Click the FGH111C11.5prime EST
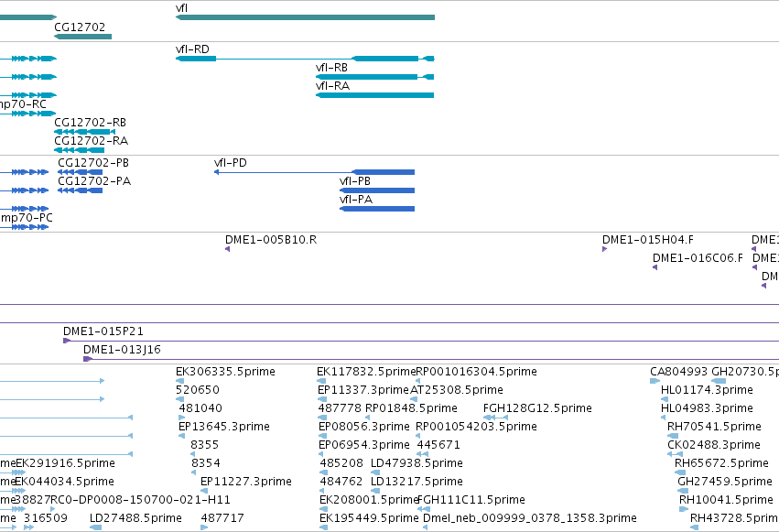 click(424, 509)
